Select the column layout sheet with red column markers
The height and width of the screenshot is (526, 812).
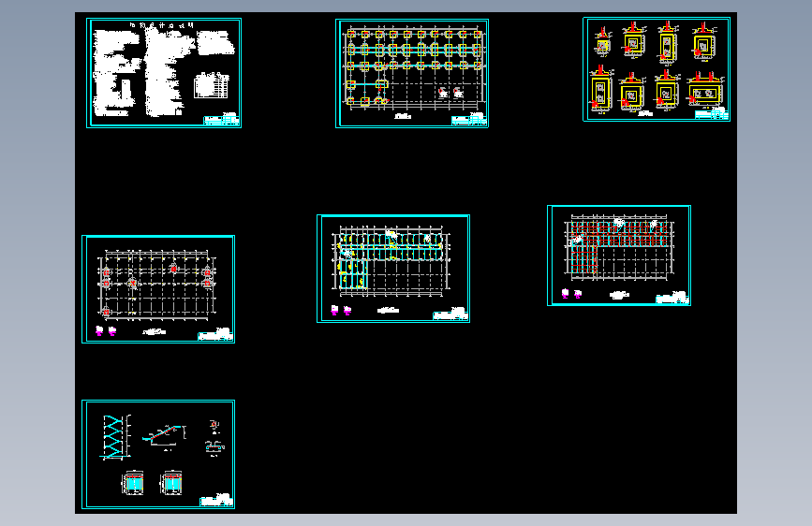pyautogui.click(x=158, y=289)
